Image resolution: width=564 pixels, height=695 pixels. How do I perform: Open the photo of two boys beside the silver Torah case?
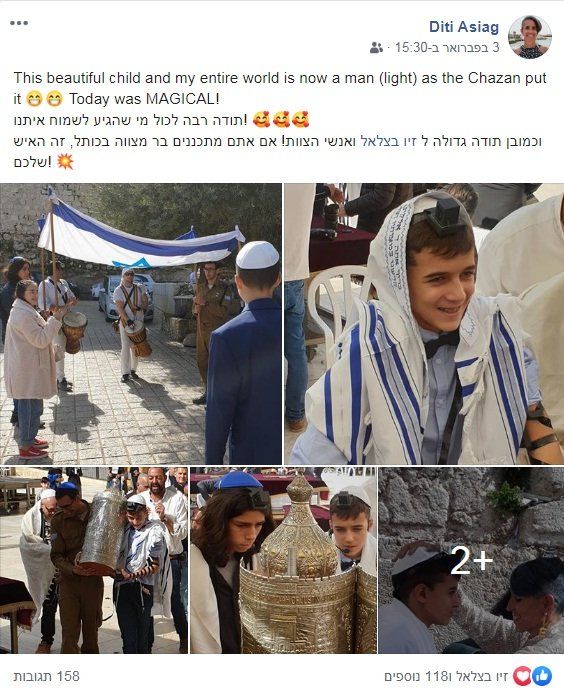click(283, 560)
